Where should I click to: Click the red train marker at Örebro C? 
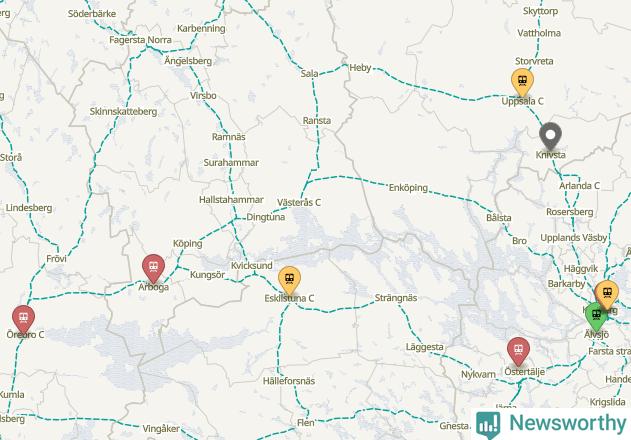[x=23, y=319]
